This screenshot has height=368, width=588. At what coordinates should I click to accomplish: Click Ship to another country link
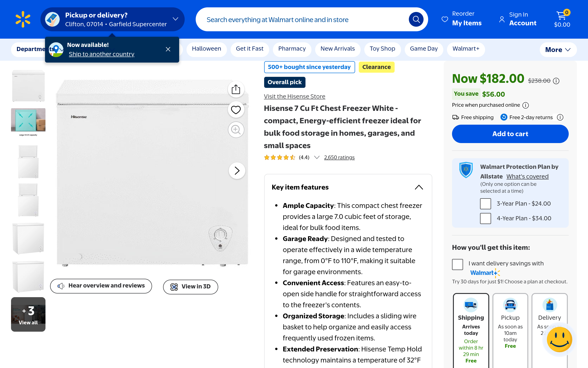102,54
